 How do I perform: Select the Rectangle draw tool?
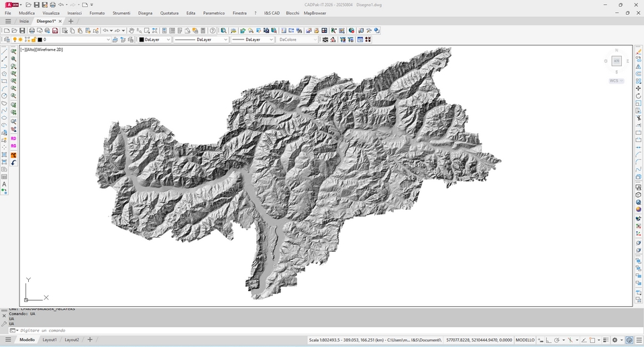click(5, 81)
